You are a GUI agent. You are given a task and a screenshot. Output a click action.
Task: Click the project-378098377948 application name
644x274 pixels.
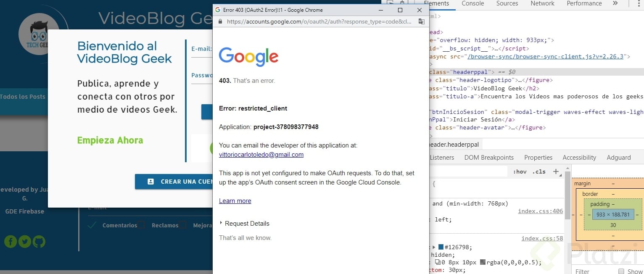click(286, 127)
